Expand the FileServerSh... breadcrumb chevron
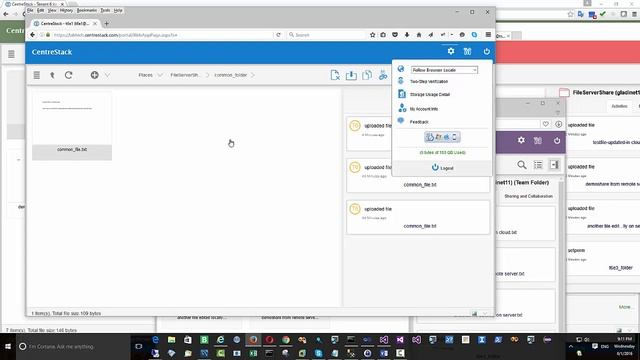This screenshot has width=640, height=360. coord(207,75)
